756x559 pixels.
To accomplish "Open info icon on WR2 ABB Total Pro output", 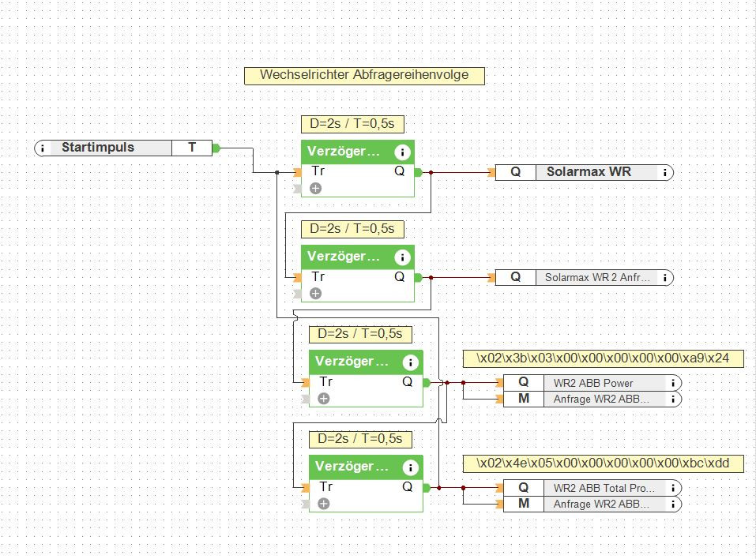I will click(x=672, y=488).
